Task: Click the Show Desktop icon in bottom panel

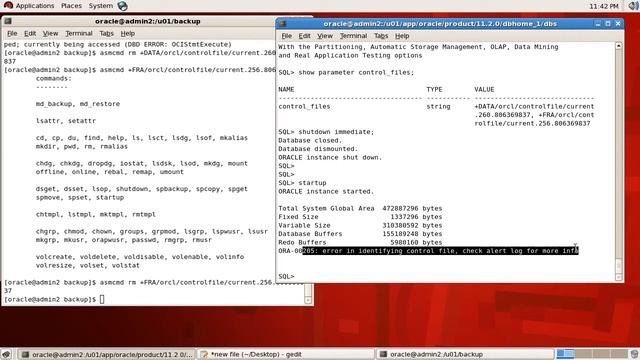Action: (x=6, y=354)
